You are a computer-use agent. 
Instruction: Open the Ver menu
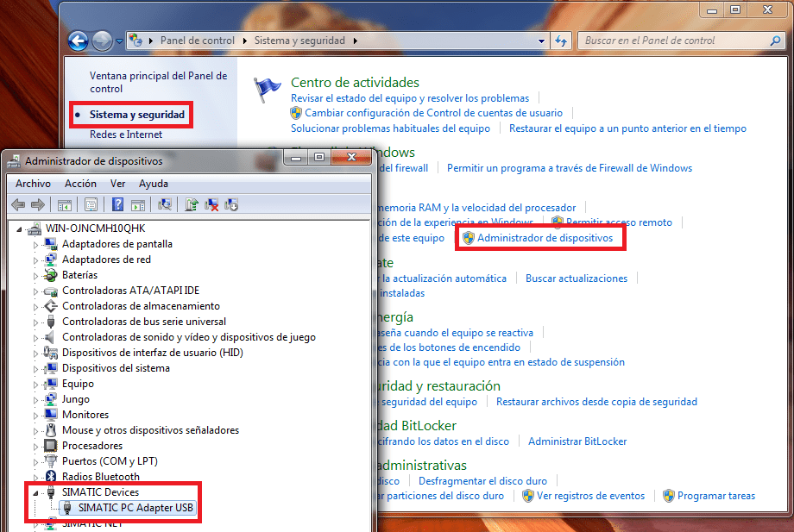[x=117, y=184]
